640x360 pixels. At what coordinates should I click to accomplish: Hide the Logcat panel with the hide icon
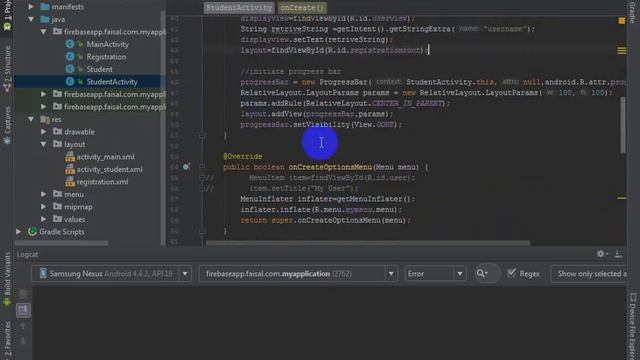(618, 254)
